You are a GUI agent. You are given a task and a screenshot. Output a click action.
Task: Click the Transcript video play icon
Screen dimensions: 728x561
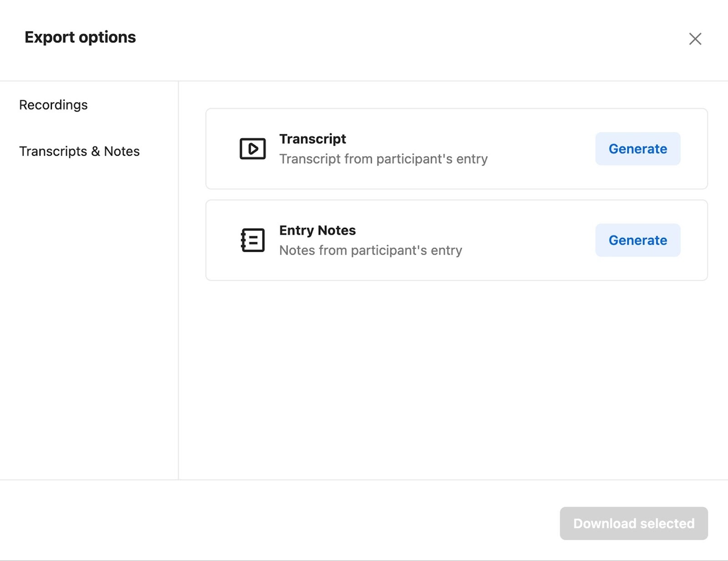253,148
